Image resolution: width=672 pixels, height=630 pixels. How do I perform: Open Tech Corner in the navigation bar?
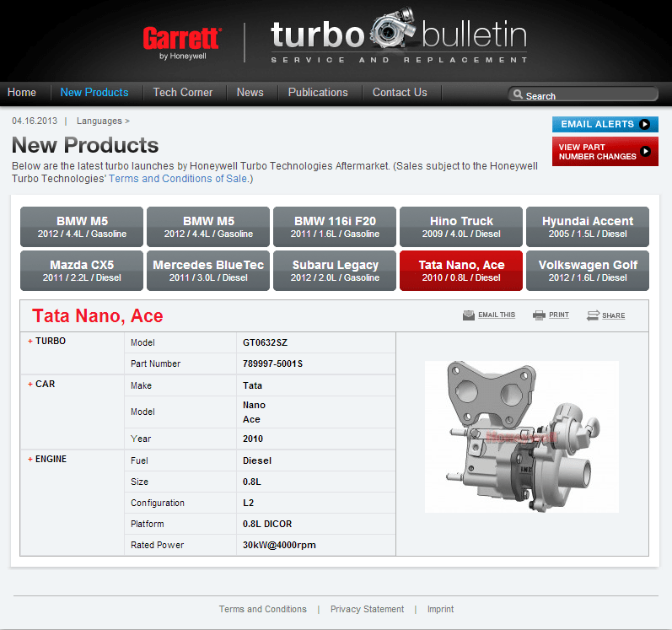click(x=183, y=93)
